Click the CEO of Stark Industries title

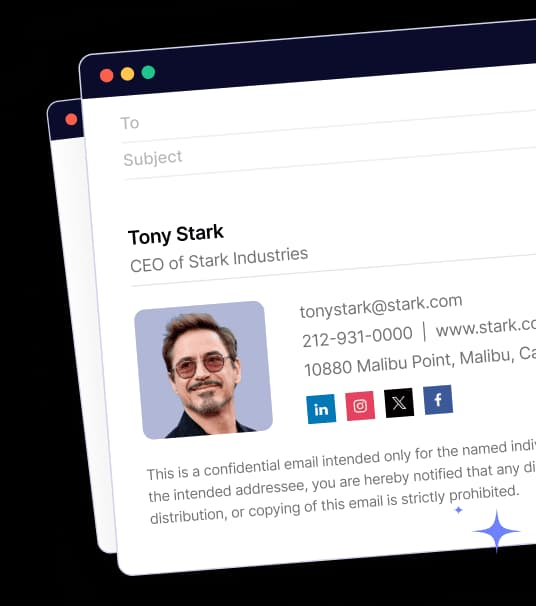click(219, 260)
